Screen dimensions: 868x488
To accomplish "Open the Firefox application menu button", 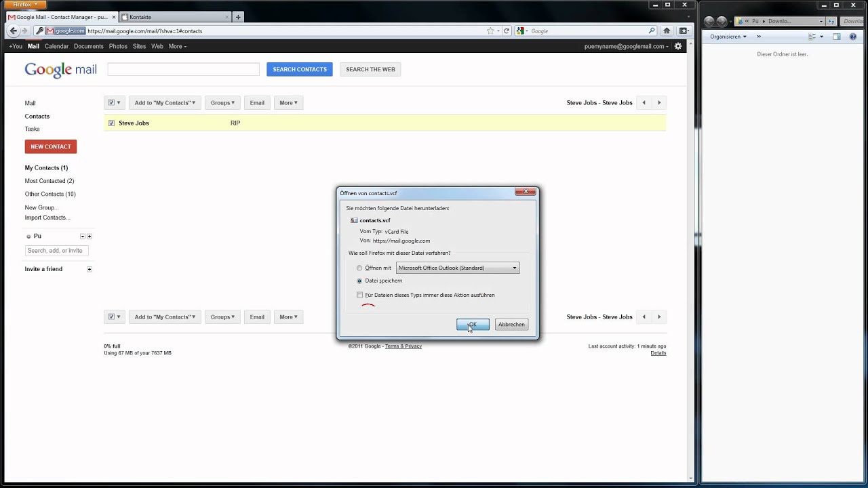I will tap(26, 5).
